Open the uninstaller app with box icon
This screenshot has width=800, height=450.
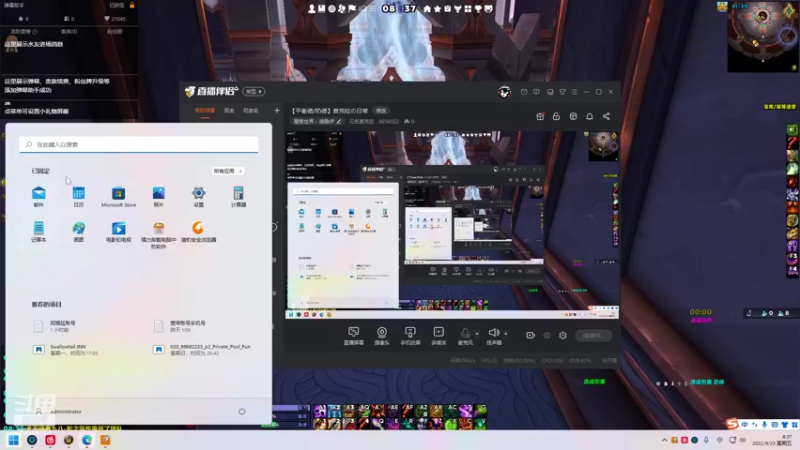click(x=159, y=235)
